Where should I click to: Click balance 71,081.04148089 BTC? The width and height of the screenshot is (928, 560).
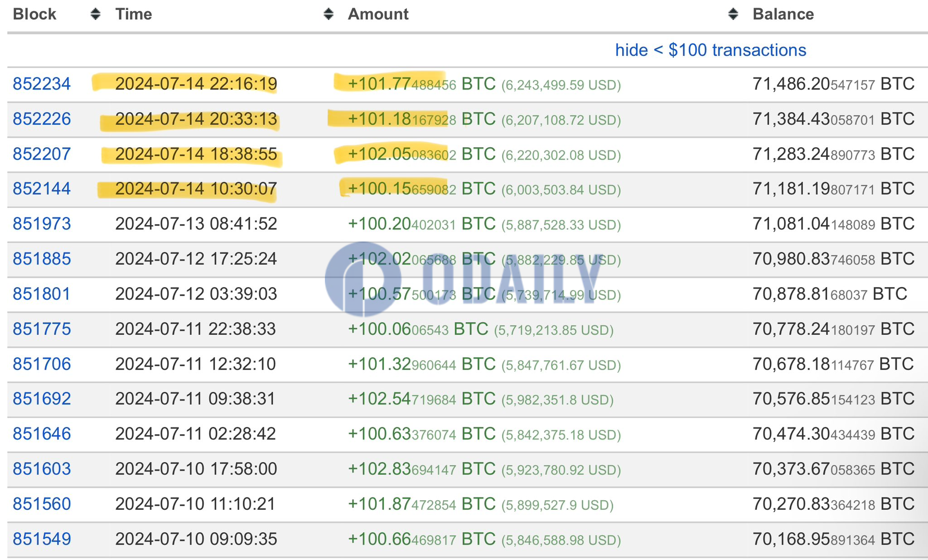pyautogui.click(x=834, y=224)
